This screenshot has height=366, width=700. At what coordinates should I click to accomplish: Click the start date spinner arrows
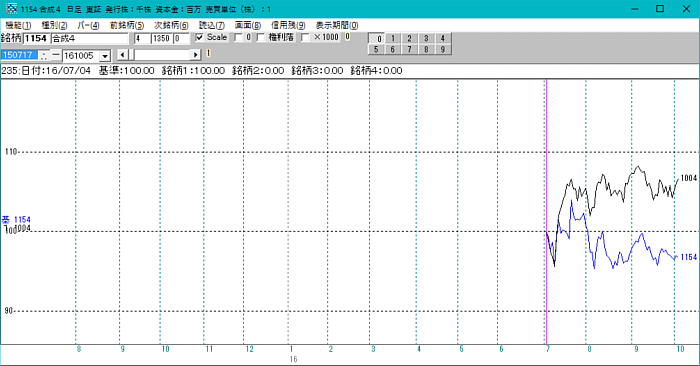(x=43, y=55)
